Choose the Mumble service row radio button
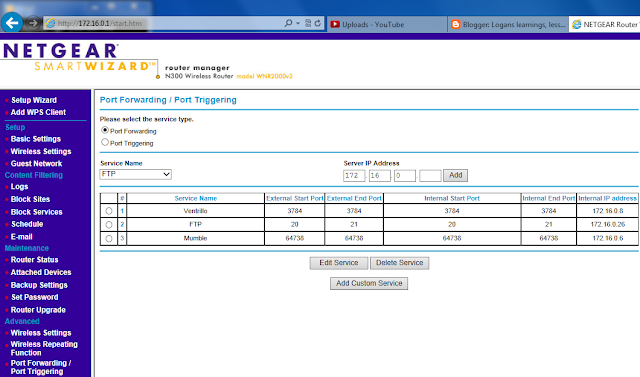The height and width of the screenshot is (377, 640). [x=109, y=239]
